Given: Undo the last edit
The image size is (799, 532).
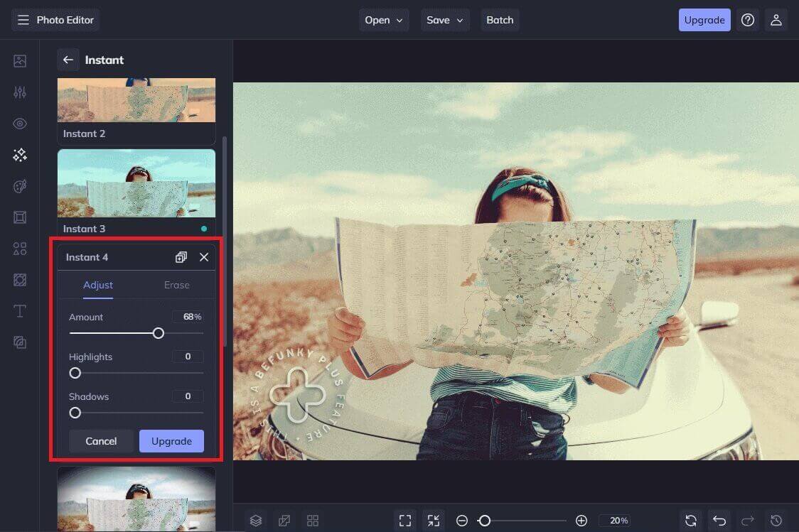Looking at the screenshot, I should coord(719,520).
